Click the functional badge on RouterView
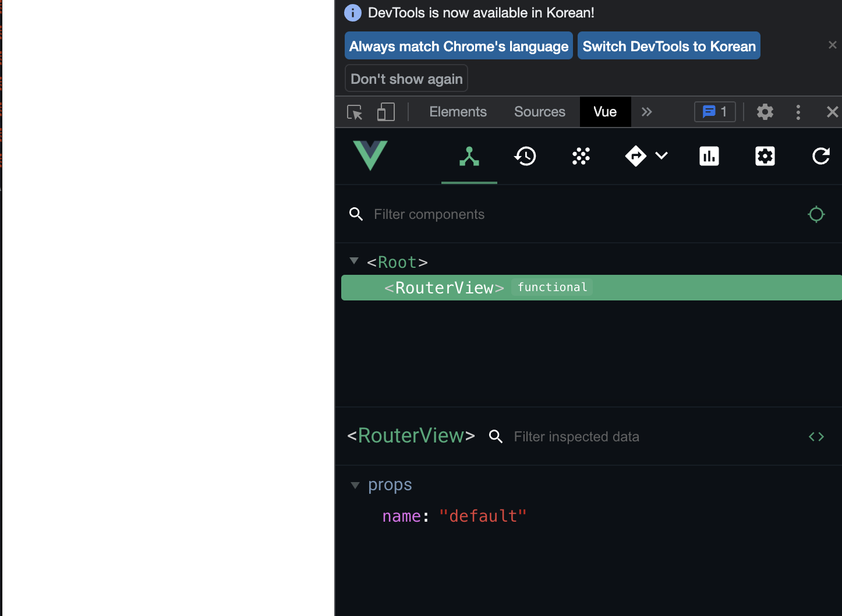 553,287
